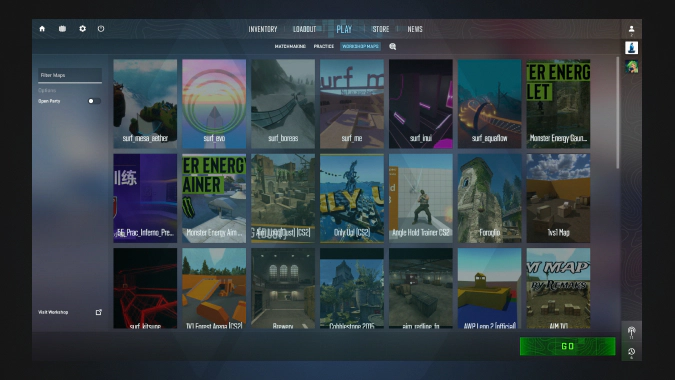Screen dimensions: 675x380
Task: Select the 1vs1 Map thumbnail
Action: (558, 198)
